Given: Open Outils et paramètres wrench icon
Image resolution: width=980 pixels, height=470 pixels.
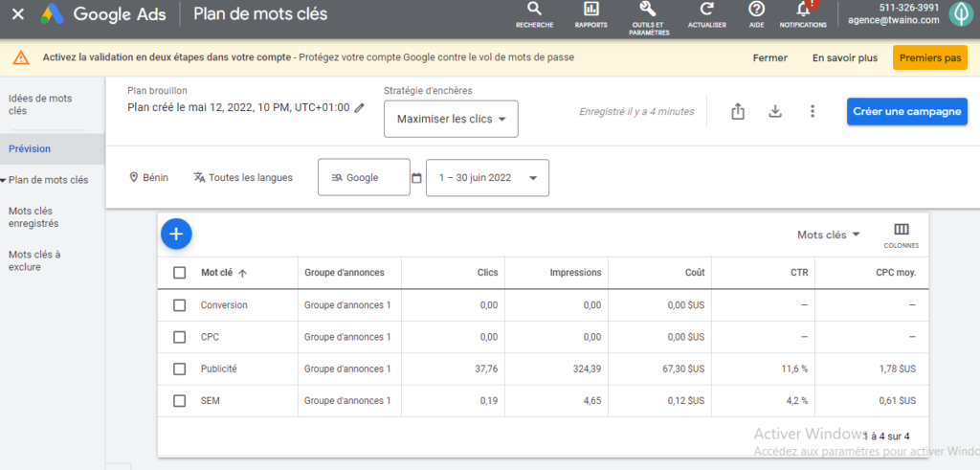Looking at the screenshot, I should (647, 10).
